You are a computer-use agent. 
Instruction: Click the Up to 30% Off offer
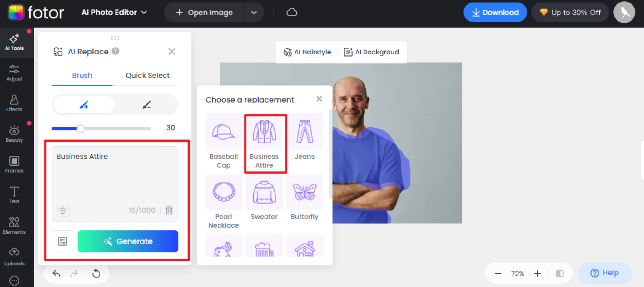(x=570, y=13)
